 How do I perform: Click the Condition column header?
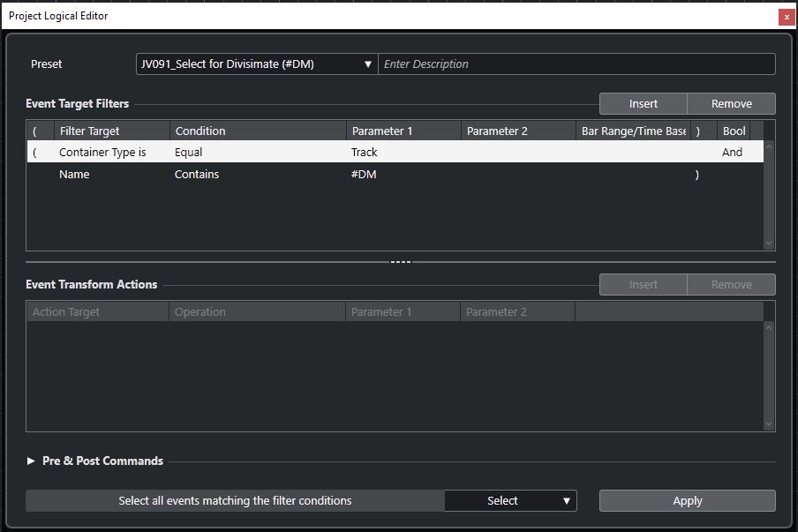258,131
